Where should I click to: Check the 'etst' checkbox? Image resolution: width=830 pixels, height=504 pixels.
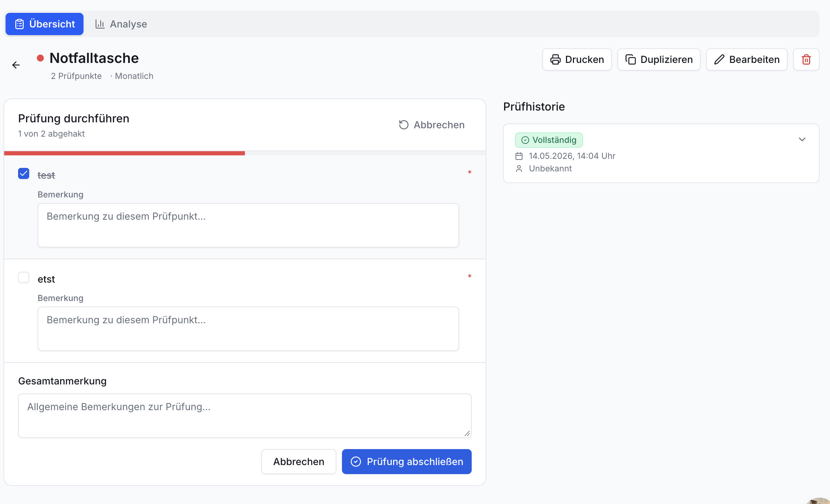(24, 277)
